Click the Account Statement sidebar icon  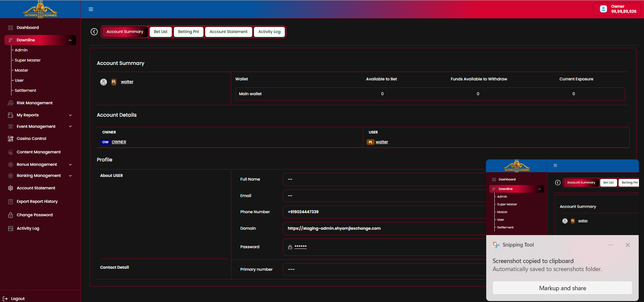[x=10, y=188]
